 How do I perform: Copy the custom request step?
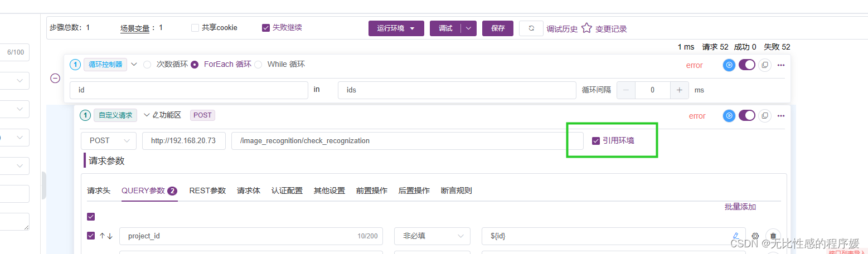765,116
